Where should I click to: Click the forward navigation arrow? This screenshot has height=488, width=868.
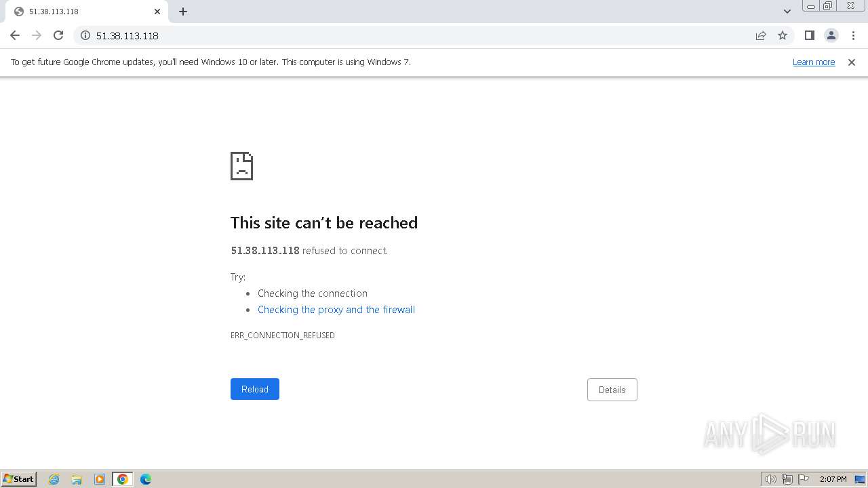click(x=37, y=35)
